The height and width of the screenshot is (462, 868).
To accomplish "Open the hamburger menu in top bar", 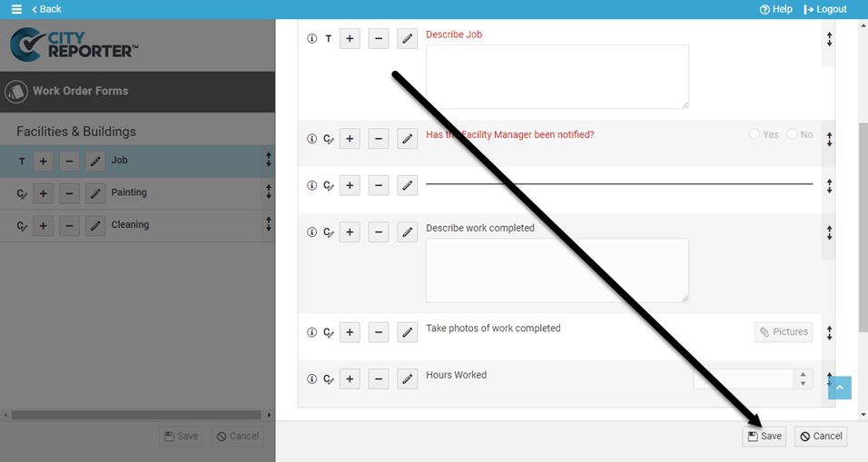I will [x=15, y=9].
